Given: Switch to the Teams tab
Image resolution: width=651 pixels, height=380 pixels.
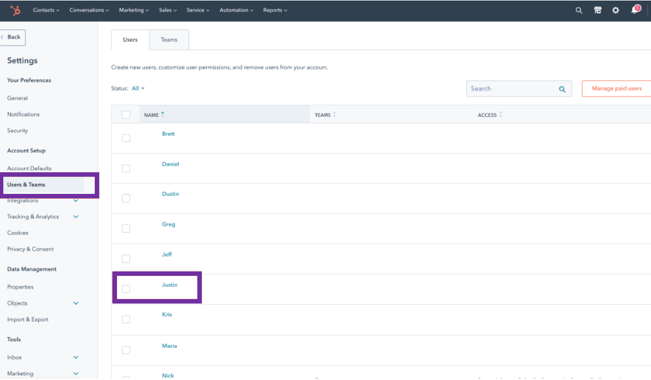Looking at the screenshot, I should coord(169,40).
